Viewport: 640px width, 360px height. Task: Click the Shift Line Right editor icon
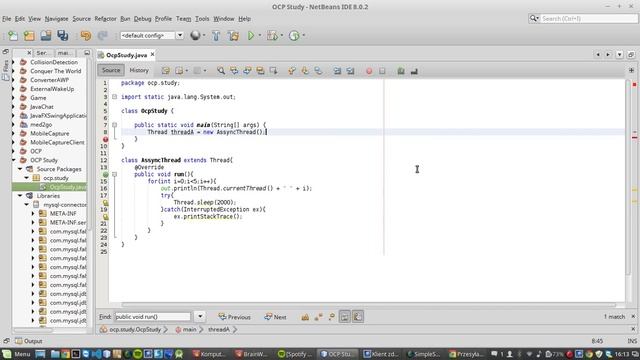[x=350, y=71]
